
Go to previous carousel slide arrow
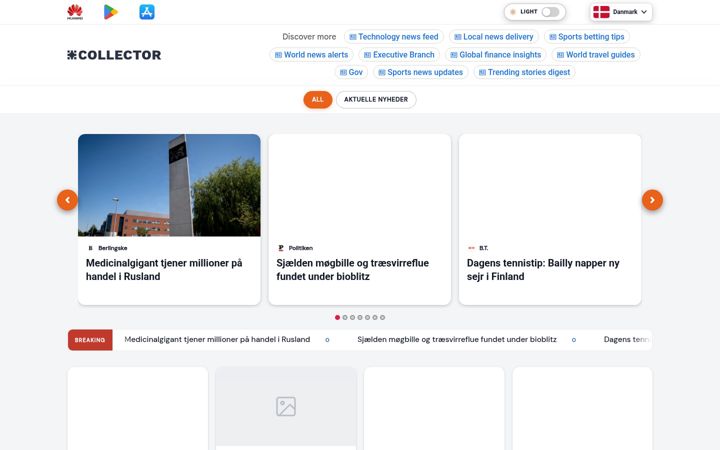point(67,200)
